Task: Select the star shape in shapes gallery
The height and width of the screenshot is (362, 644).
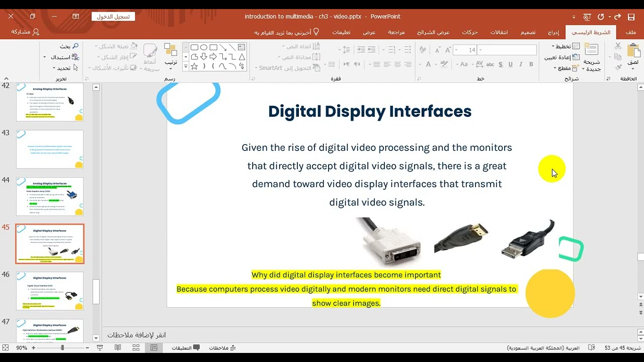Action: point(194,66)
